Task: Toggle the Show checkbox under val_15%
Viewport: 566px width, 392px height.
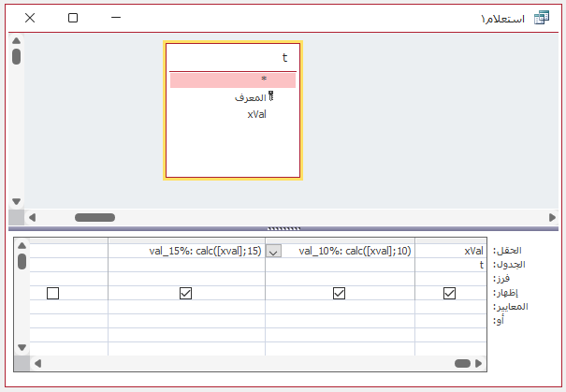Action: tap(185, 293)
